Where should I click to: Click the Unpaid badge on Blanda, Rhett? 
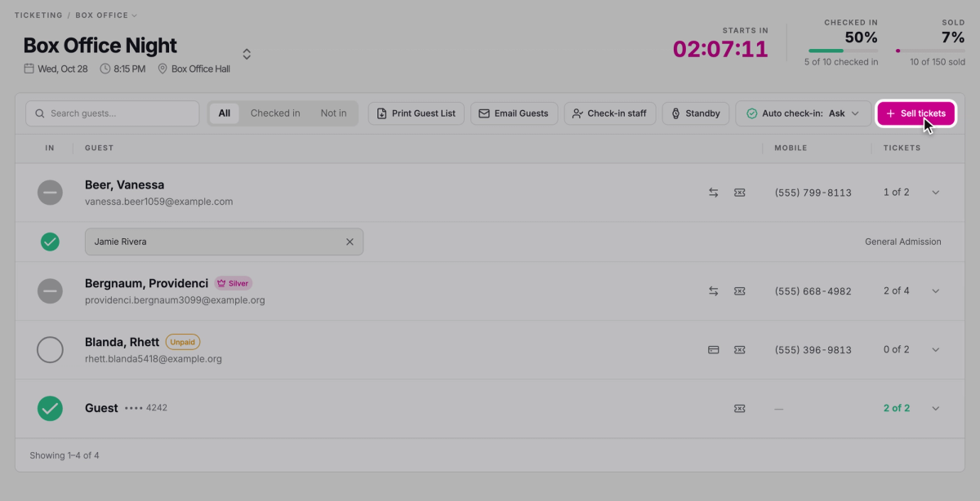pyautogui.click(x=183, y=342)
